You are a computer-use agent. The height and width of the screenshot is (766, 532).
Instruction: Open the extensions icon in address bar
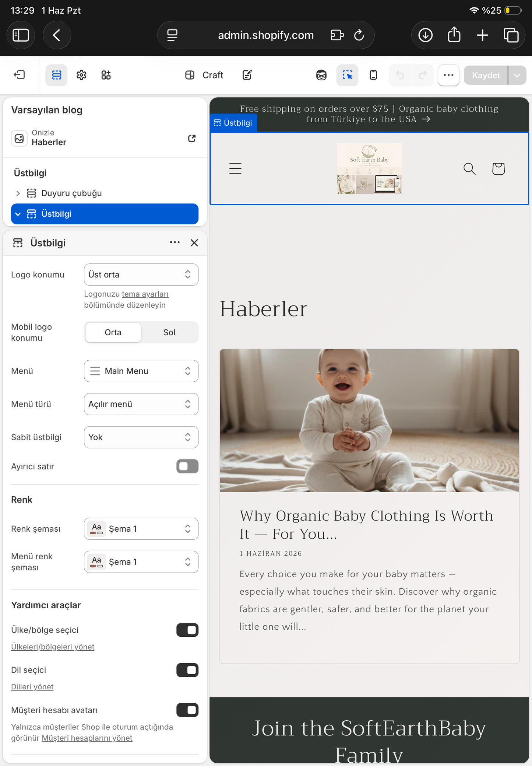(337, 35)
